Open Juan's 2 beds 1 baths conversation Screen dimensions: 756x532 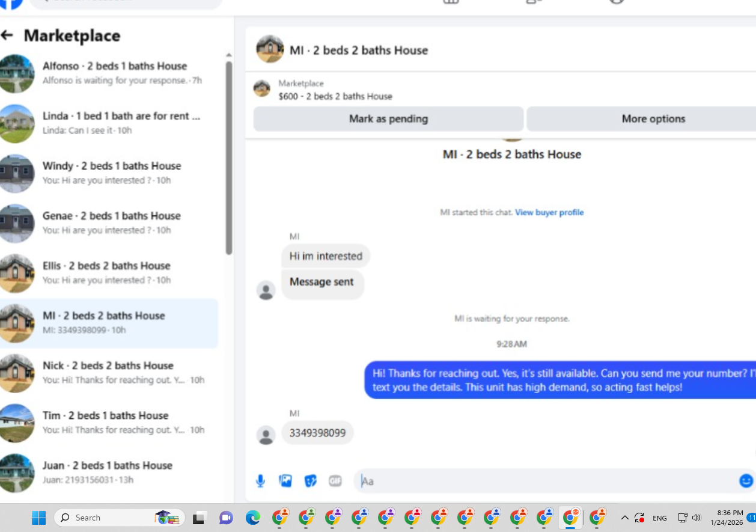click(109, 472)
